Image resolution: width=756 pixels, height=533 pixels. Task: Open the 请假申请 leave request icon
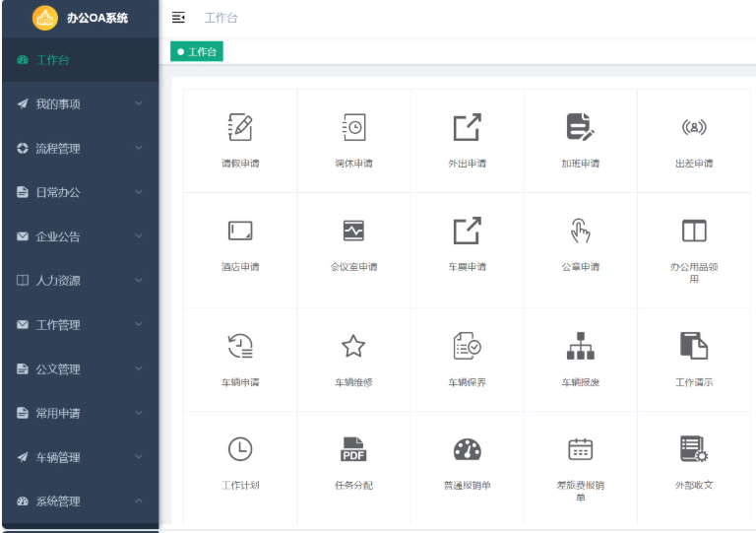240,127
